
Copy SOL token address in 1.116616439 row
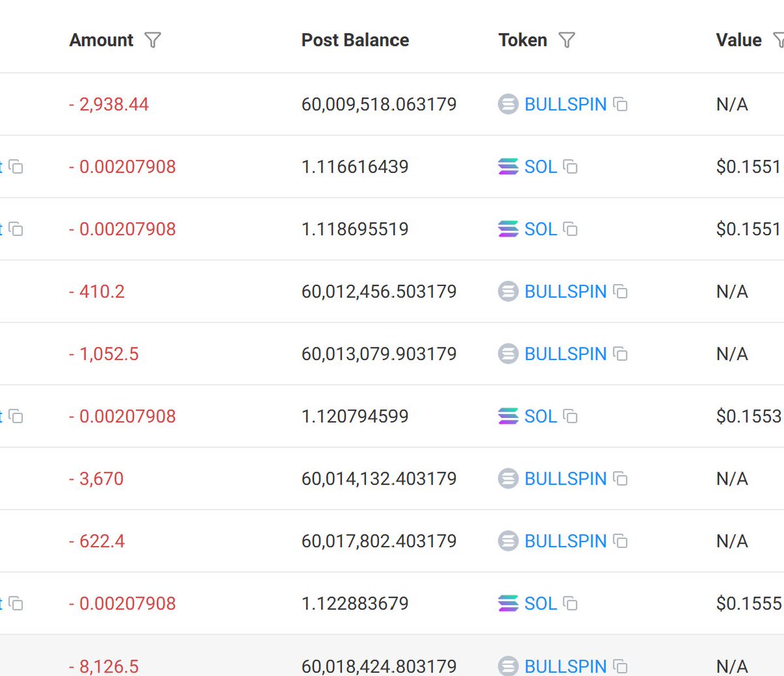click(x=570, y=167)
